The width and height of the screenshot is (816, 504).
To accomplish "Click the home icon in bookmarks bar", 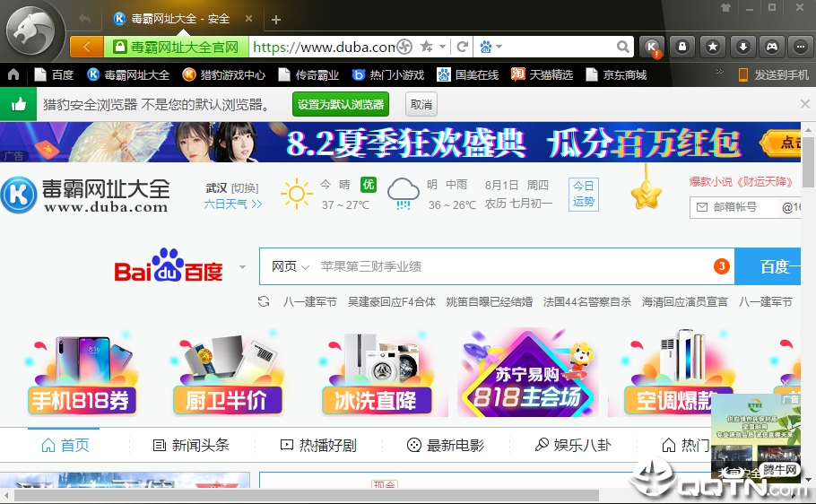I will 13,74.
